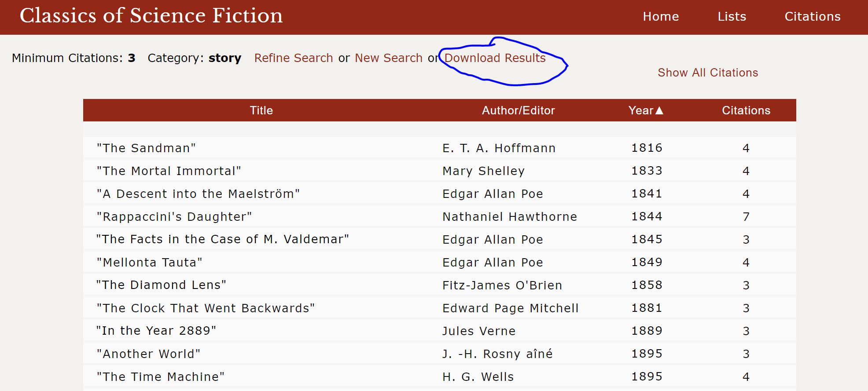Open "The Diamond Lens" entry
Image resolution: width=868 pixels, height=391 pixels.
(161, 285)
